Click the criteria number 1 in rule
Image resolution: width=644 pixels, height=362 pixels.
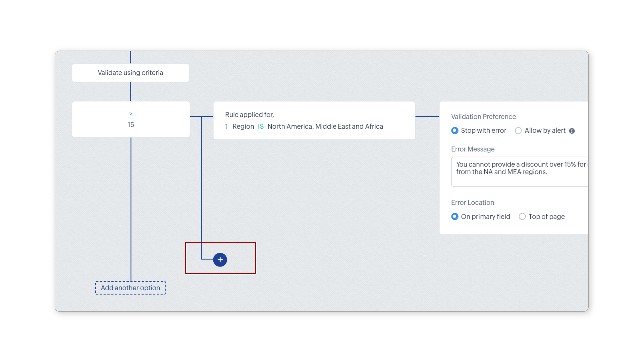(226, 126)
